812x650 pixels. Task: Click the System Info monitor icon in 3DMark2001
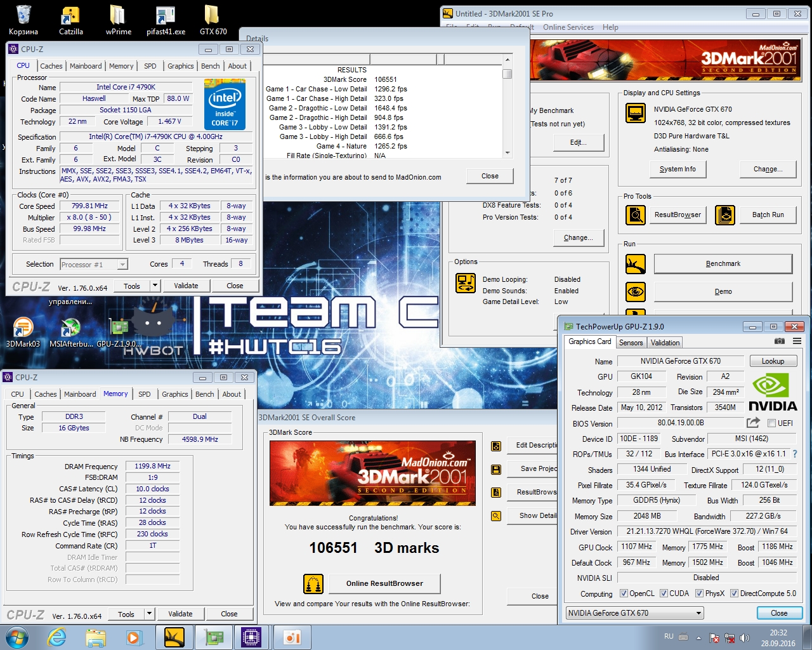(x=635, y=114)
